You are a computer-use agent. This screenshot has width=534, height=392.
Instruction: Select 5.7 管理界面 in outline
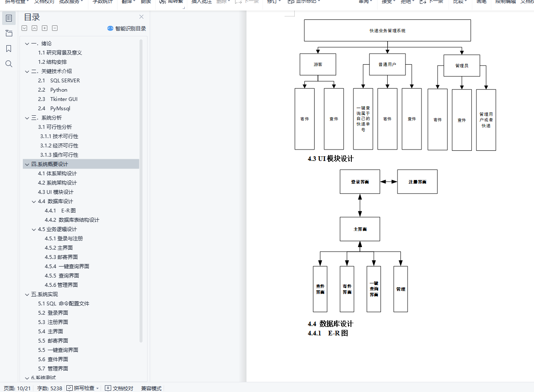click(53, 369)
